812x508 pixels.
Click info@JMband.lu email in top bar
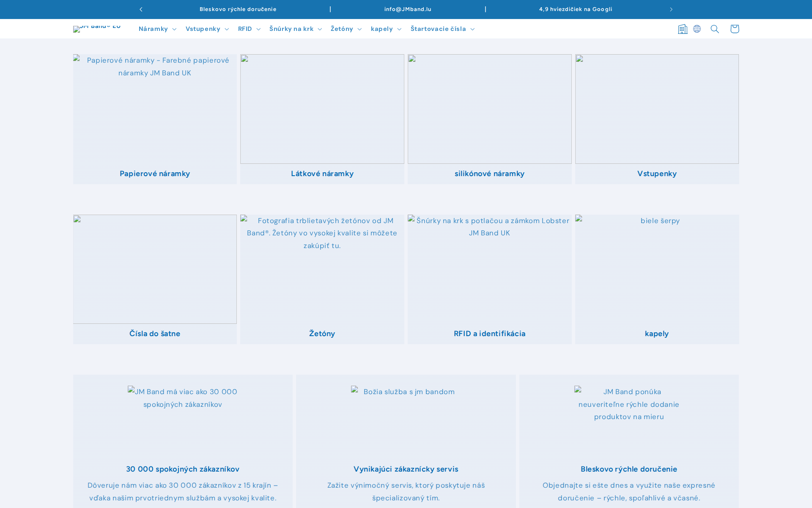point(408,9)
